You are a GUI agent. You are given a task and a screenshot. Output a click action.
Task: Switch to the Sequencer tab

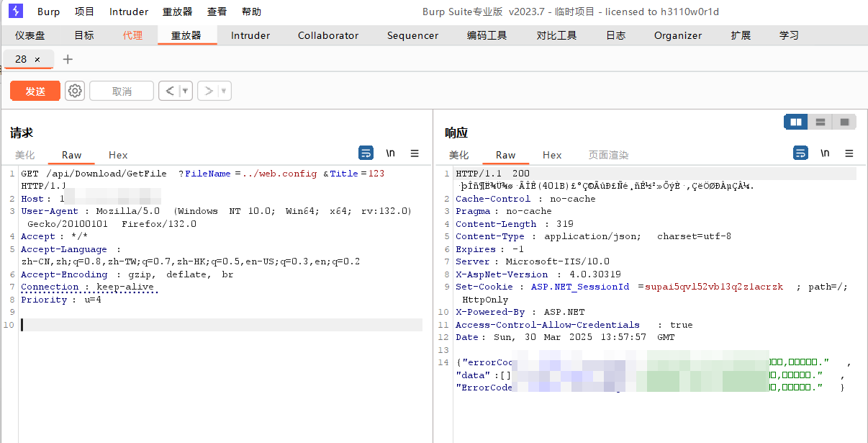pyautogui.click(x=412, y=35)
